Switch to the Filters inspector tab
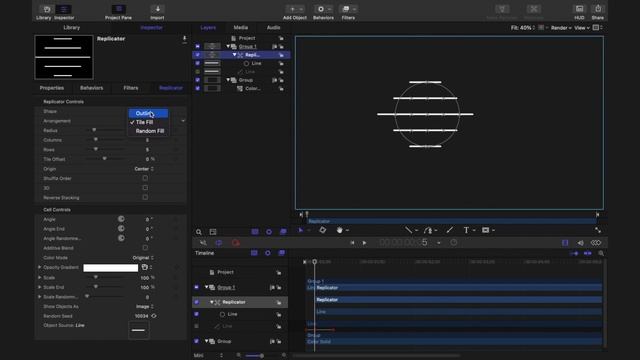This screenshot has height=360, width=640. click(x=131, y=88)
